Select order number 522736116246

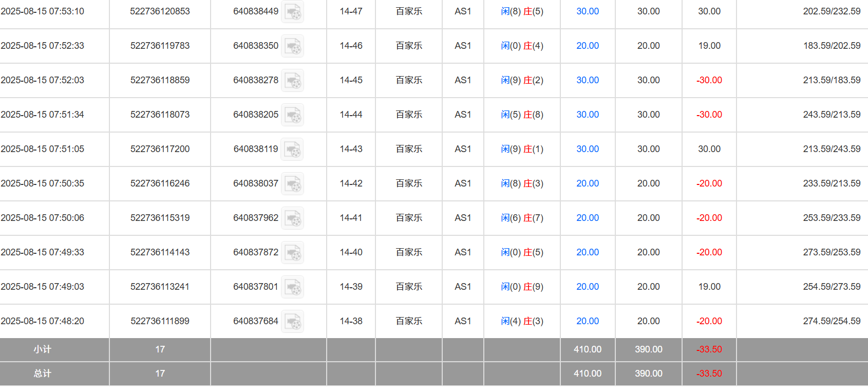160,183
